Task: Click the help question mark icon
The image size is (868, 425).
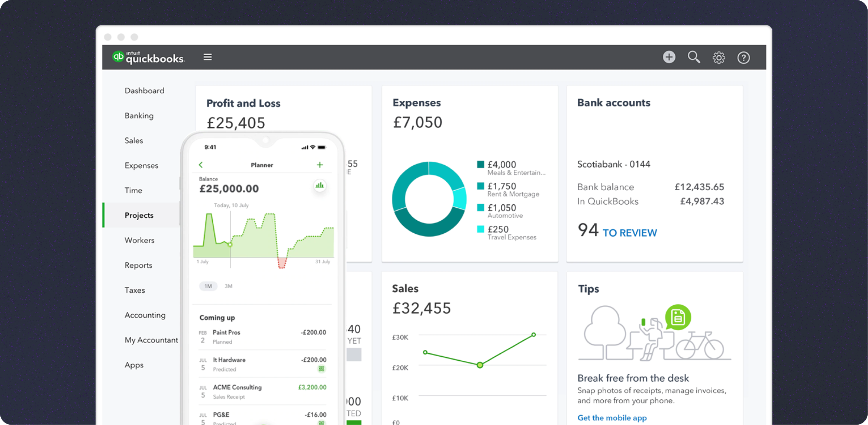Action: (743, 58)
